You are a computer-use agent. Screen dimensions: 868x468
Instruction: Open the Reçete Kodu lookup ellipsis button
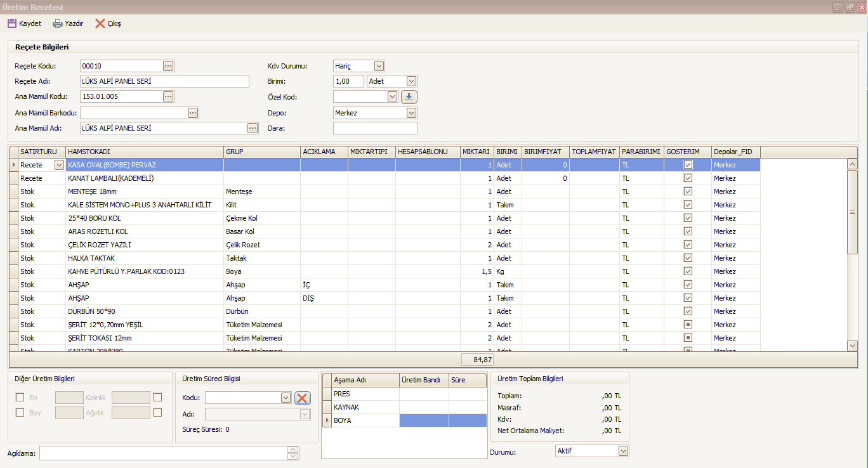(x=168, y=66)
